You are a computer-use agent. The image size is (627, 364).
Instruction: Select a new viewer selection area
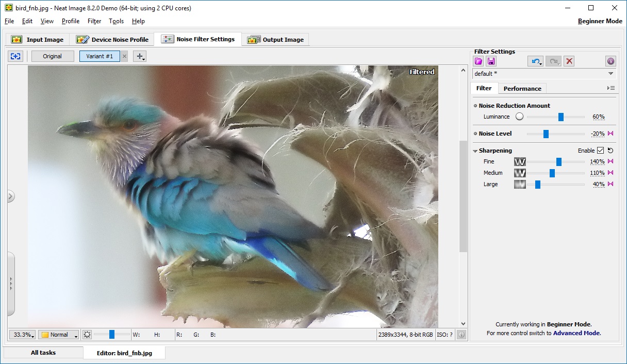tap(15, 56)
